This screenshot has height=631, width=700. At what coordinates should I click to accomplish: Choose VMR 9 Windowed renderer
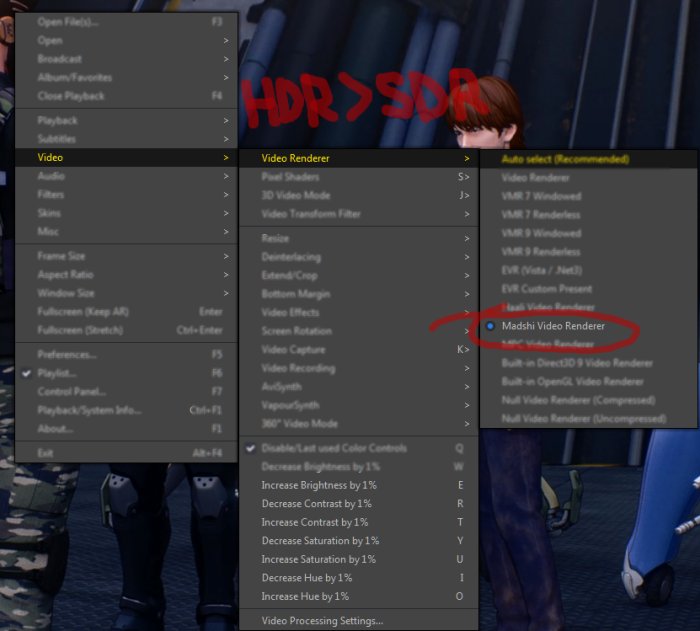(589, 233)
